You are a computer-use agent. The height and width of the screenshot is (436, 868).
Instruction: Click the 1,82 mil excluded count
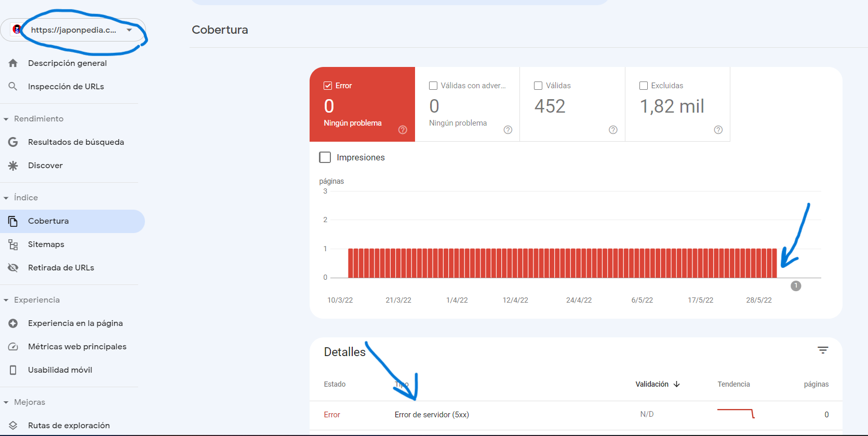pyautogui.click(x=672, y=106)
